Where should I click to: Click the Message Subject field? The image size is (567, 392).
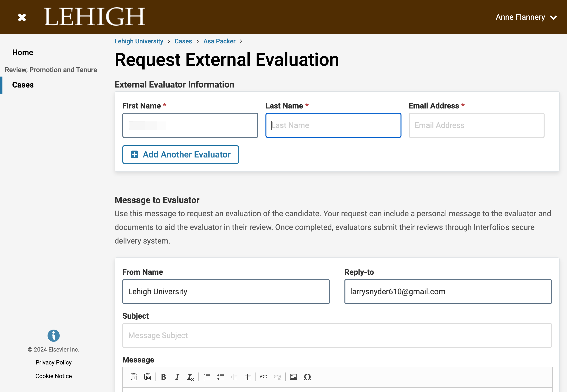pos(337,335)
